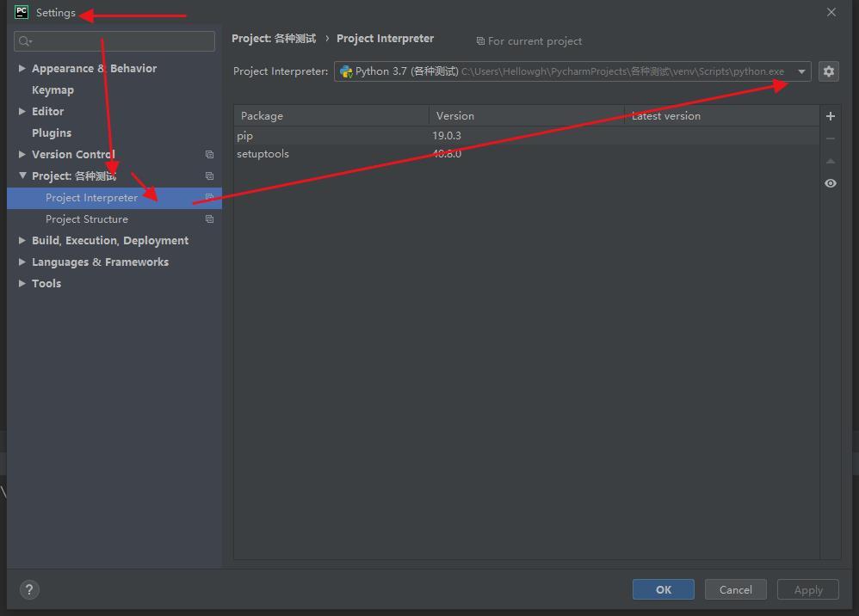Click the Project breadcrumb link
This screenshot has width=859, height=616.
(x=274, y=39)
